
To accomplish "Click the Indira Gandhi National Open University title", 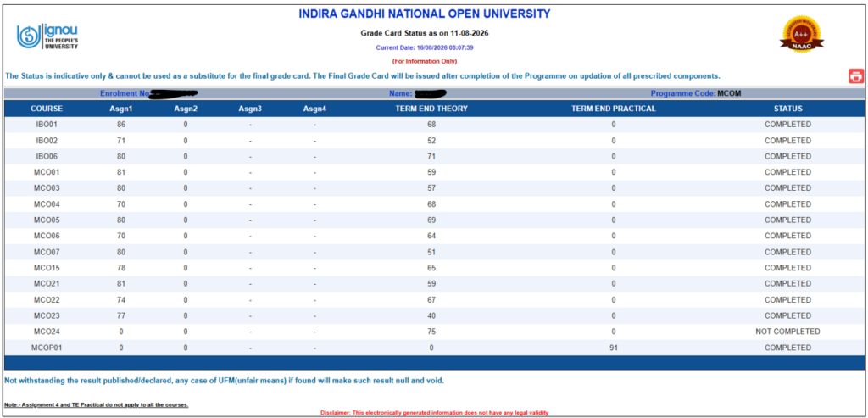I will coord(425,14).
